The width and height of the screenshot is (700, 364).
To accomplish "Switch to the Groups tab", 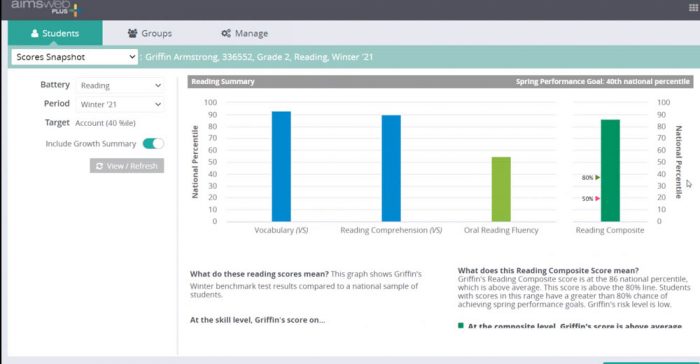I will click(x=150, y=33).
